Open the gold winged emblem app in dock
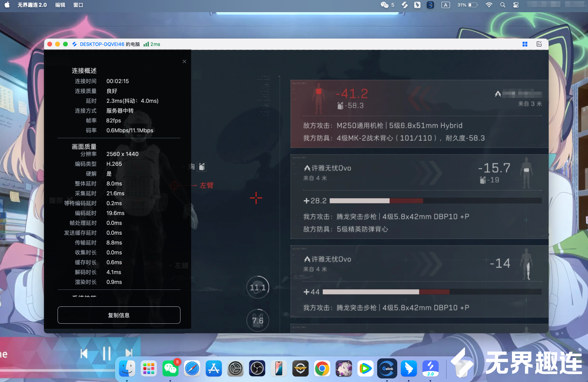Viewport: 588px width, 382px height. (301, 369)
